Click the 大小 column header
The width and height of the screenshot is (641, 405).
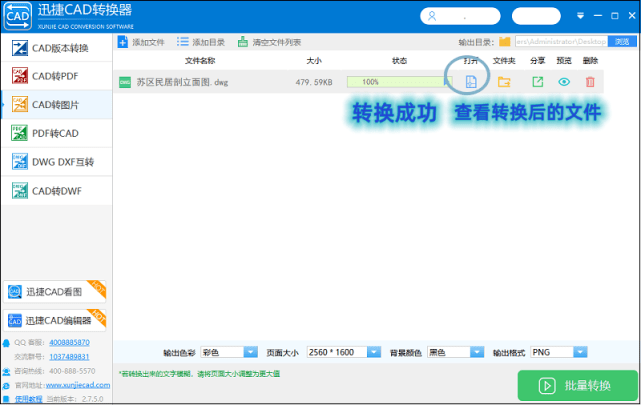pyautogui.click(x=314, y=60)
